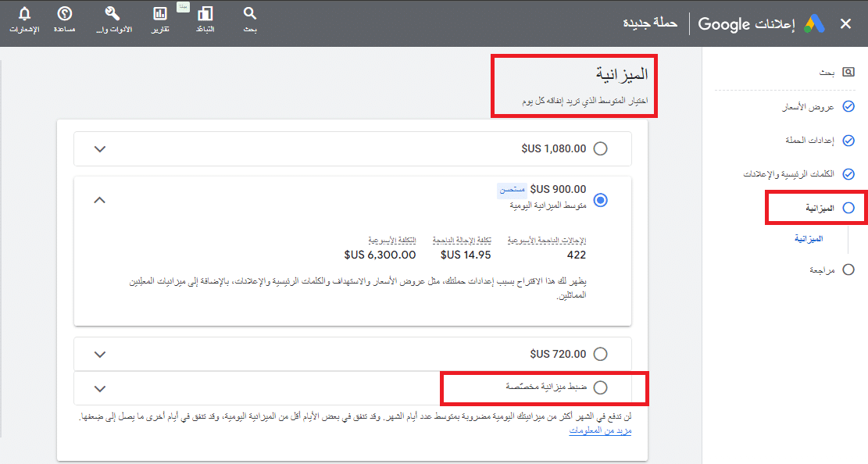The width and height of the screenshot is (868, 464).
Task: Click the حملة جديدة header title
Action: pyautogui.click(x=650, y=23)
